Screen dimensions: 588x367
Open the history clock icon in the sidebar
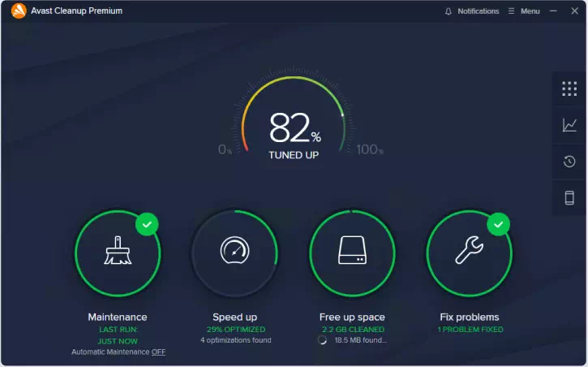(x=569, y=162)
